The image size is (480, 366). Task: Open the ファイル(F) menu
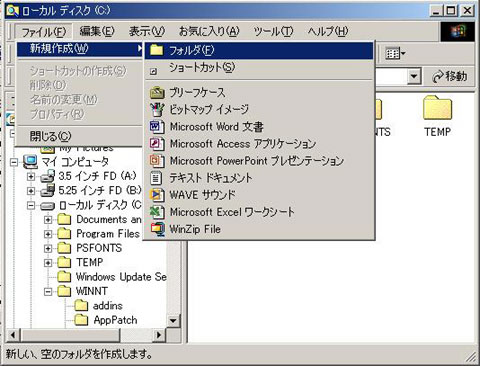tap(43, 32)
